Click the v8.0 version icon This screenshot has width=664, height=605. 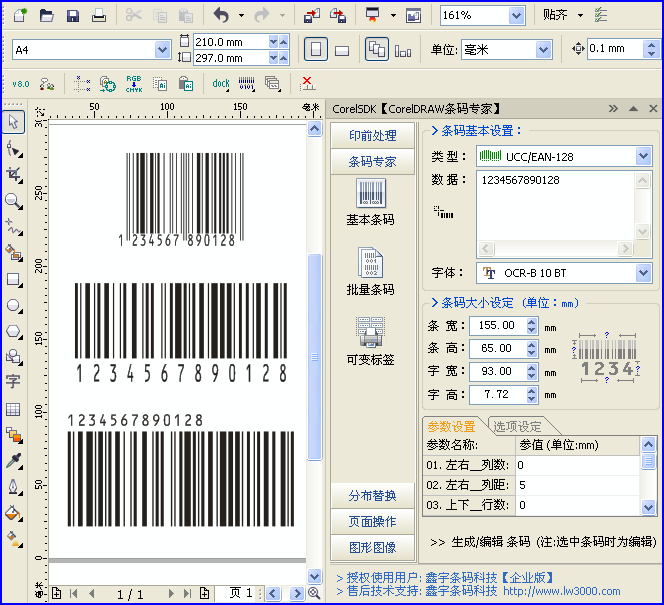(20, 84)
